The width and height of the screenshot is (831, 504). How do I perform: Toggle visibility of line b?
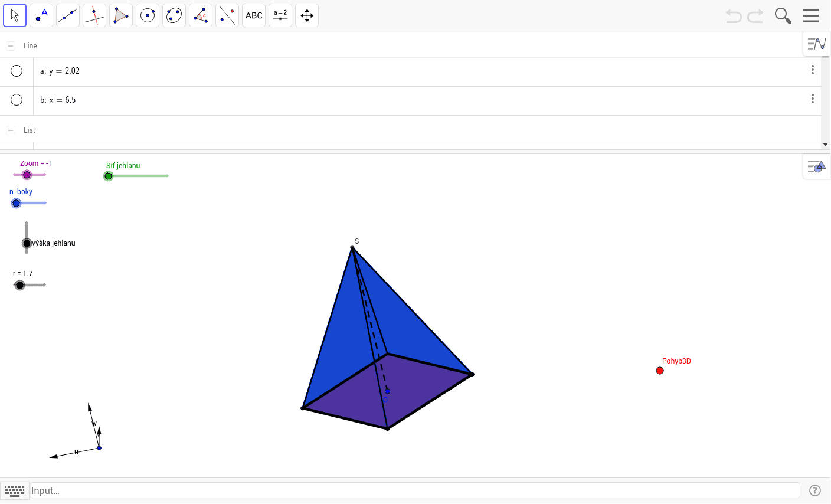pos(17,100)
